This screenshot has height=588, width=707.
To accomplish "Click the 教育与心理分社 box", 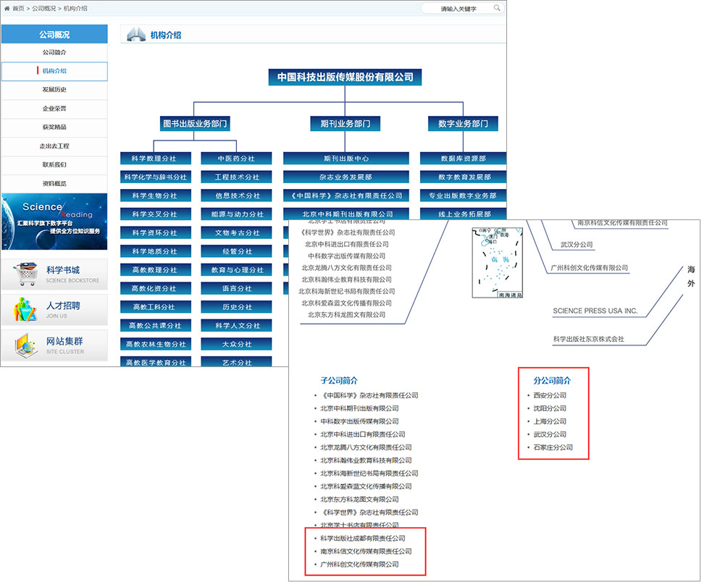I will tap(236, 270).
